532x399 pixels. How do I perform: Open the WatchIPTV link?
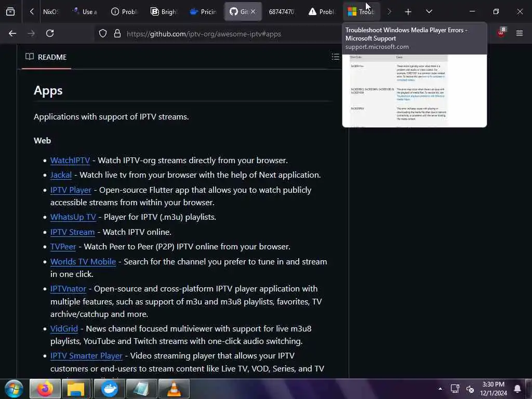(70, 160)
